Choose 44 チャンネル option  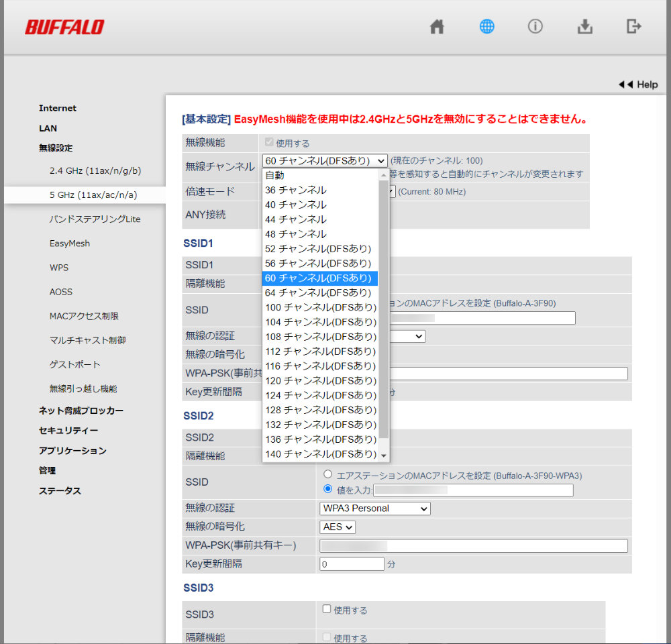tap(319, 219)
